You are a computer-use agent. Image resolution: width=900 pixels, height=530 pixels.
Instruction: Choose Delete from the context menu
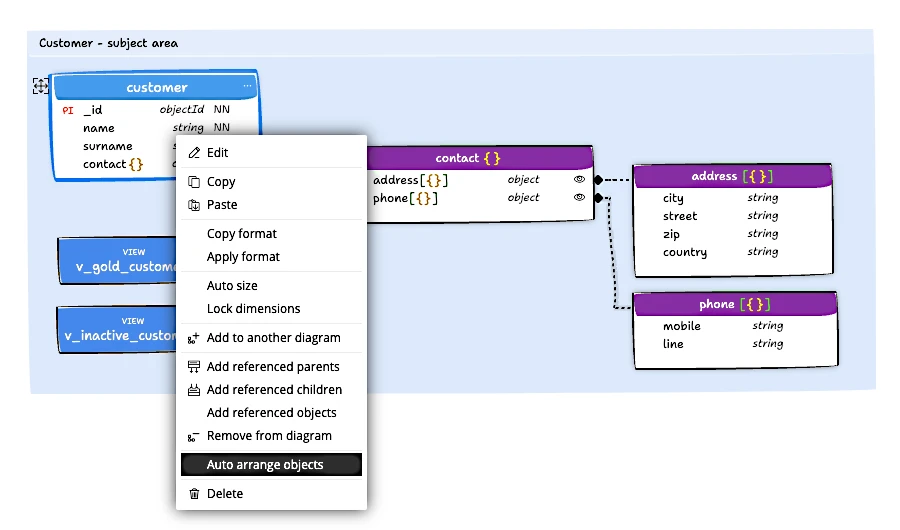pos(271,493)
